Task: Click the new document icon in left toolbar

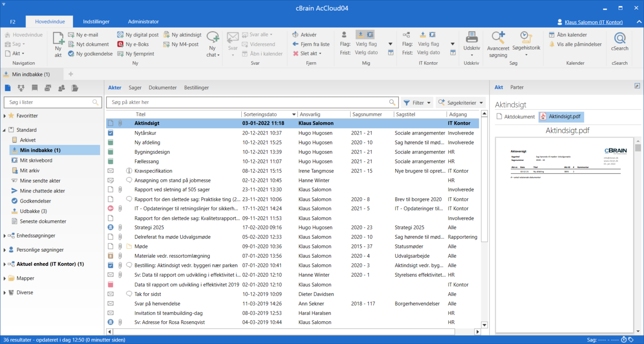Action: [x=8, y=88]
